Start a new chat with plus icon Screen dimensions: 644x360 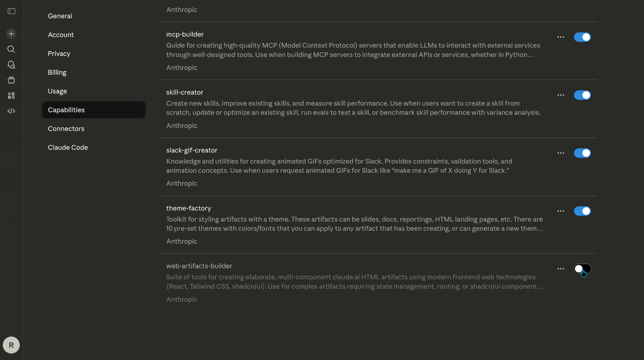click(11, 34)
